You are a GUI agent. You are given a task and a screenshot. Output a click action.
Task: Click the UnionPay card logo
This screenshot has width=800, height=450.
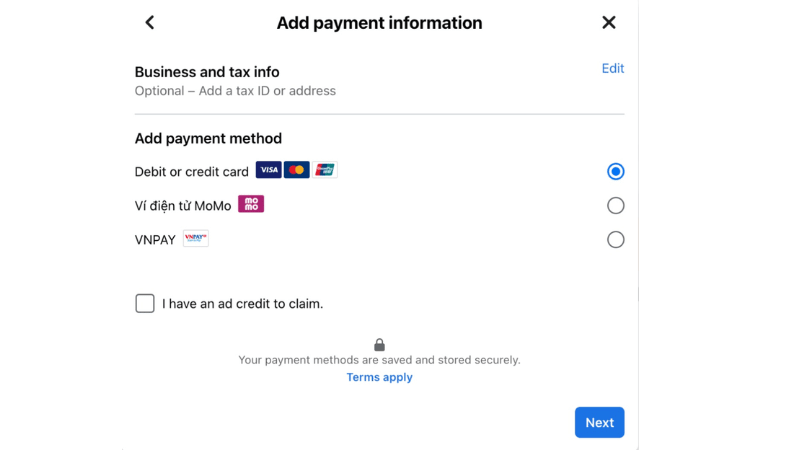[324, 170]
